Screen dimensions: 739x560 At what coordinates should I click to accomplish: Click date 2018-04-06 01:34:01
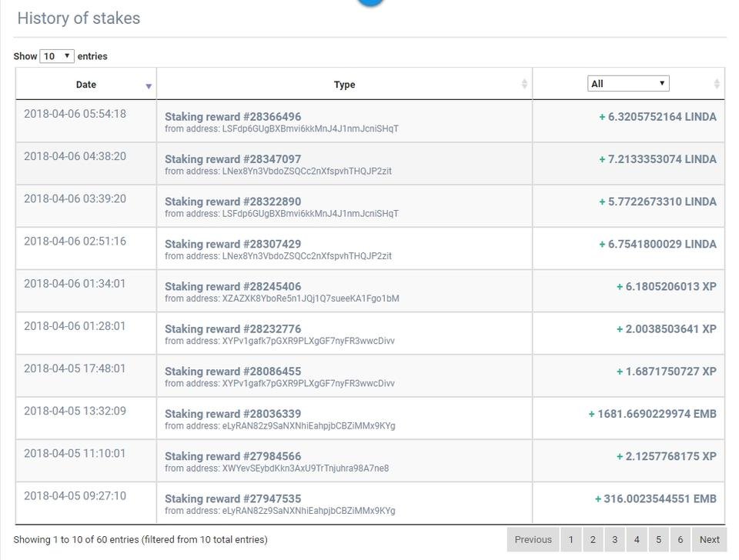coord(75,284)
